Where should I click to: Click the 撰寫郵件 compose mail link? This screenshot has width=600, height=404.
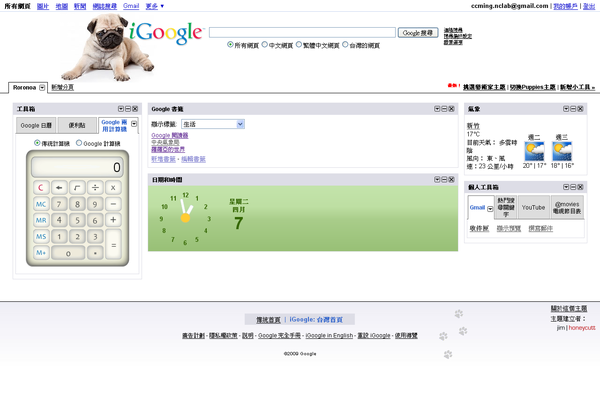541,228
